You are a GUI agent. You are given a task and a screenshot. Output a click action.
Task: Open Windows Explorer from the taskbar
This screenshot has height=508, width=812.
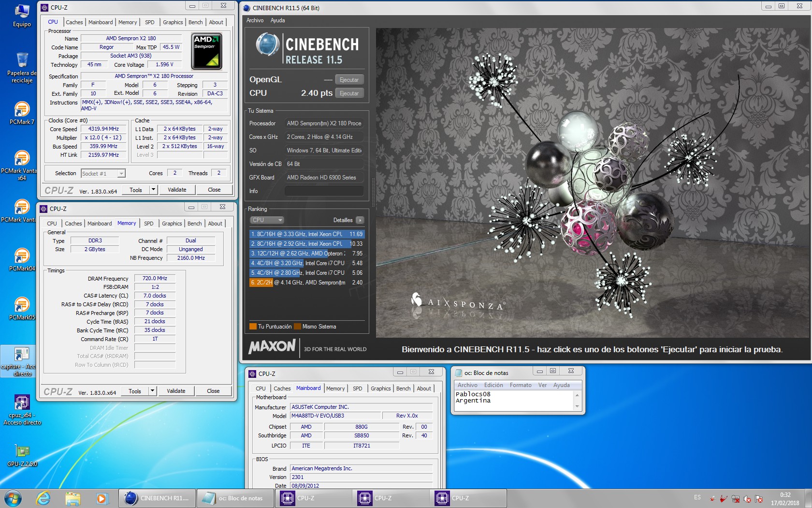point(72,498)
